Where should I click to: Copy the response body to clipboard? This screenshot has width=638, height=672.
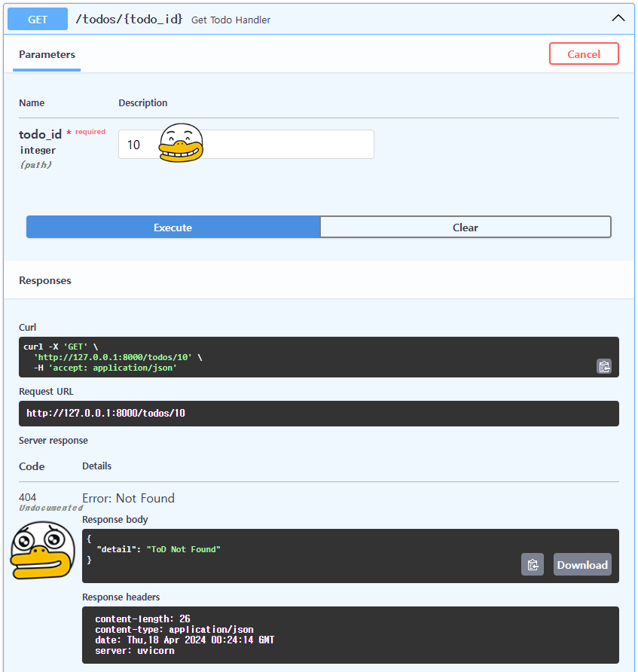click(x=532, y=564)
